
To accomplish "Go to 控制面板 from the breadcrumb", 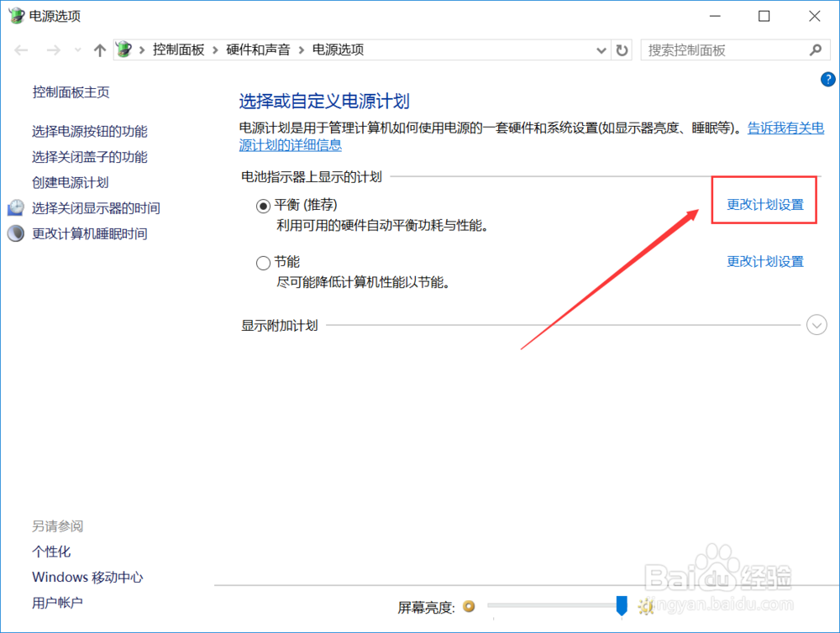I will tap(180, 50).
